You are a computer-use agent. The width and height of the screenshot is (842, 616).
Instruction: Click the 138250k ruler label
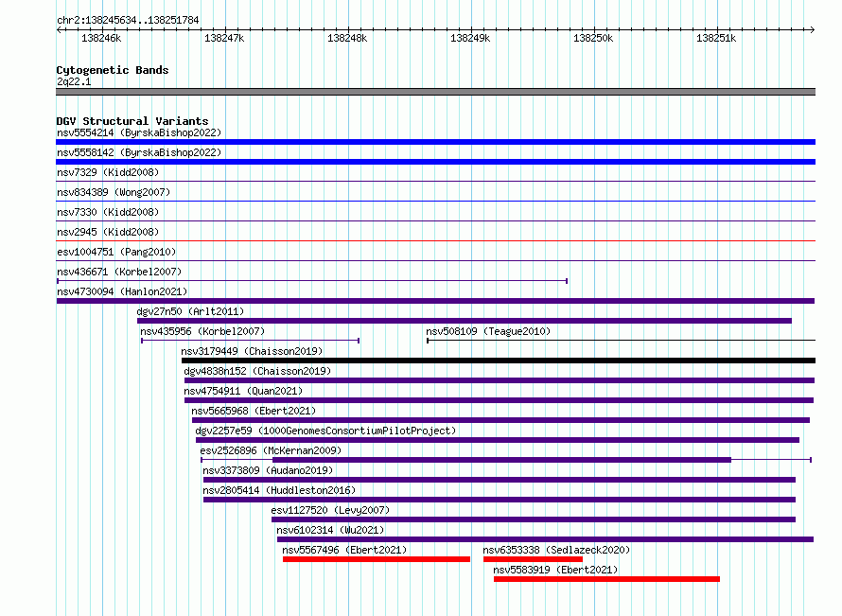click(x=593, y=38)
